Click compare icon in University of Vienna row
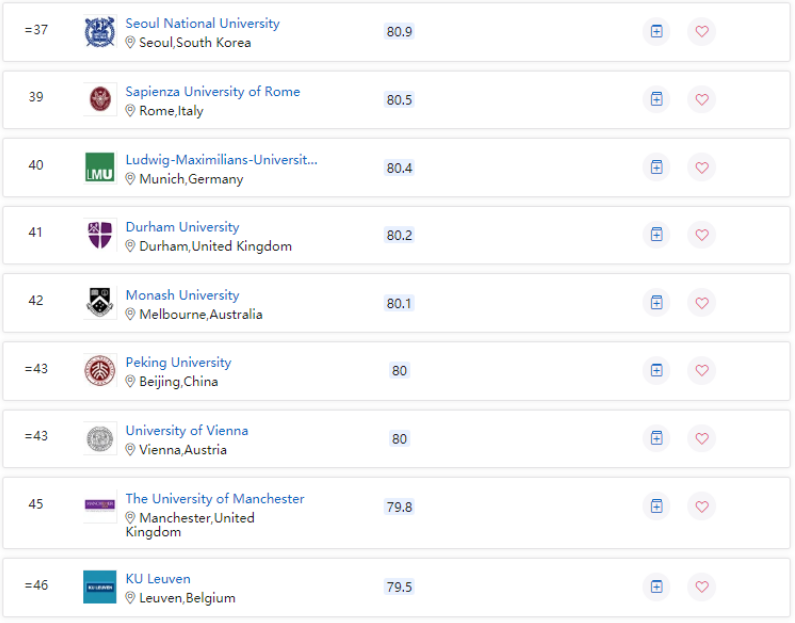 click(656, 438)
